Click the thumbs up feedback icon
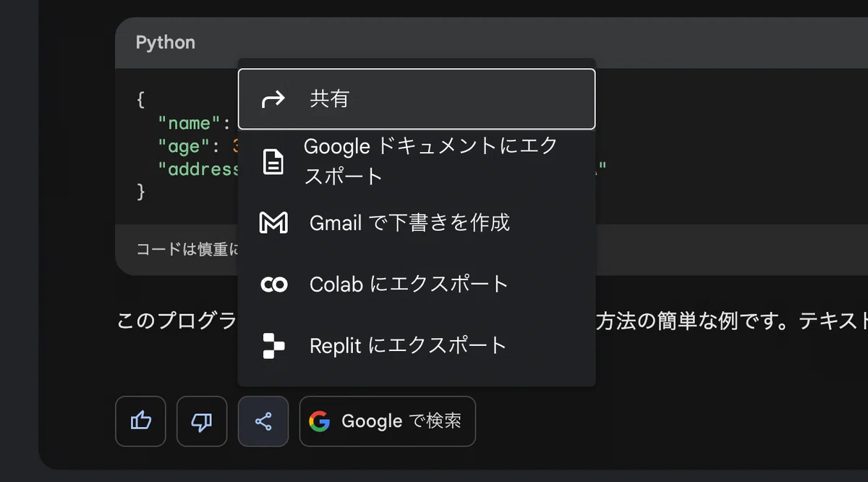868x482 pixels. click(x=140, y=421)
